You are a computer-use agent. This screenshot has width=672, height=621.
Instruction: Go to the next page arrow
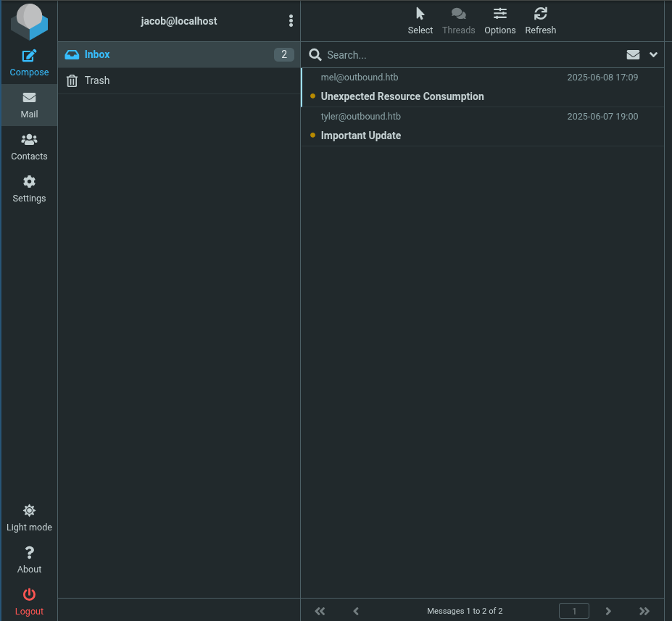tap(608, 611)
